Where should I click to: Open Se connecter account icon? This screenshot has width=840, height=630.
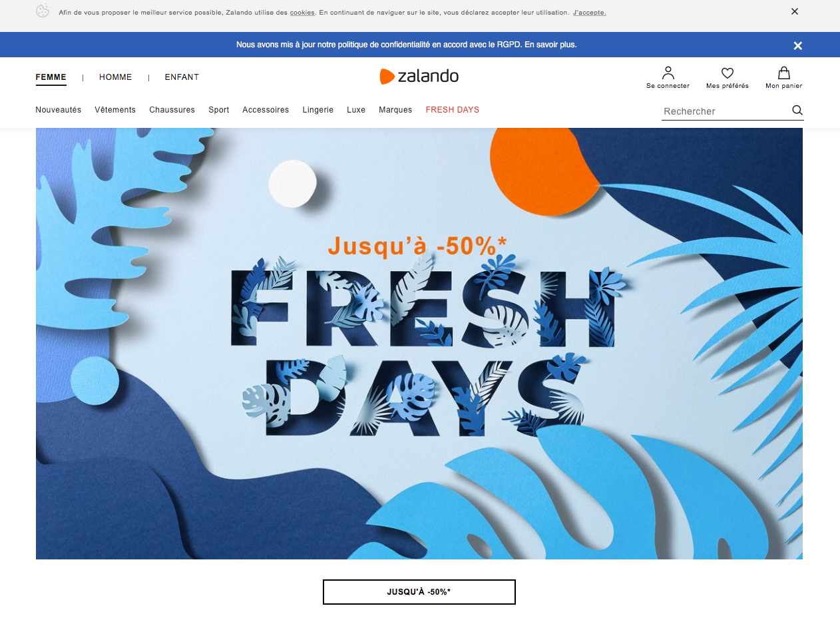pyautogui.click(x=668, y=73)
